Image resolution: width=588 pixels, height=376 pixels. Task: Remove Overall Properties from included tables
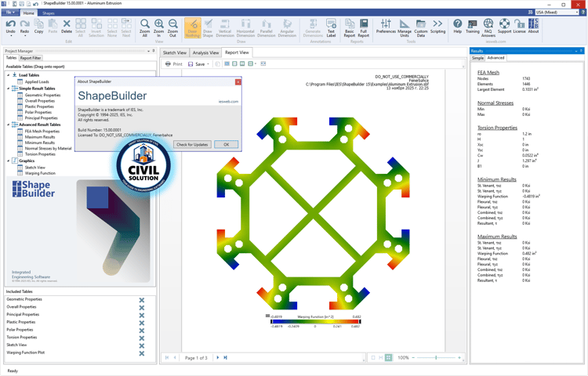point(142,308)
